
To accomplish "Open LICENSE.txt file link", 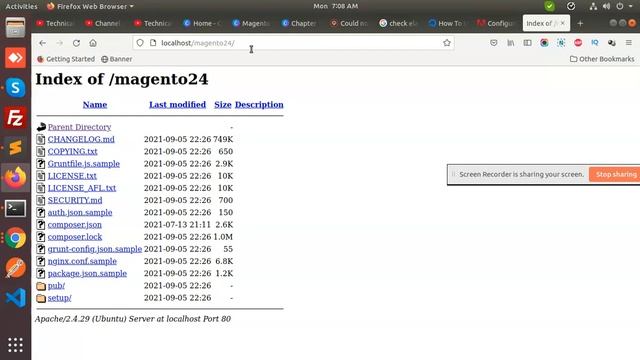I will pos(72,176).
